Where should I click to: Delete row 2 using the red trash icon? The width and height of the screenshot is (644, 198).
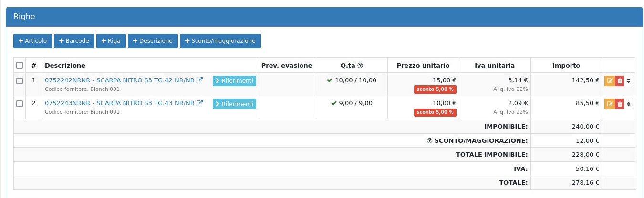(x=620, y=104)
